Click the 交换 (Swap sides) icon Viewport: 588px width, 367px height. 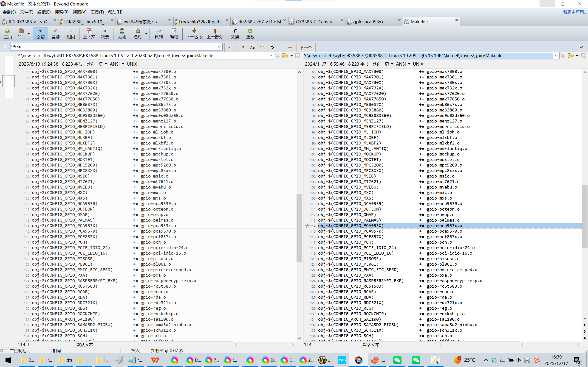pyautogui.click(x=235, y=33)
